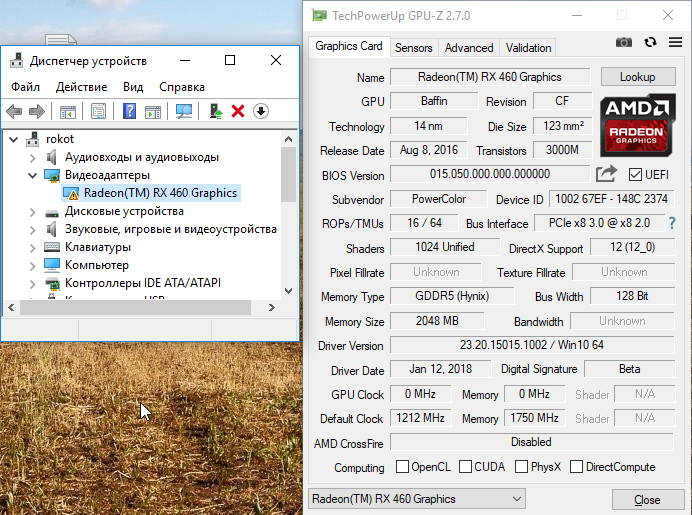Image resolution: width=692 pixels, height=515 pixels.
Task: Click the Close button in GPU-Z
Action: tap(647, 500)
